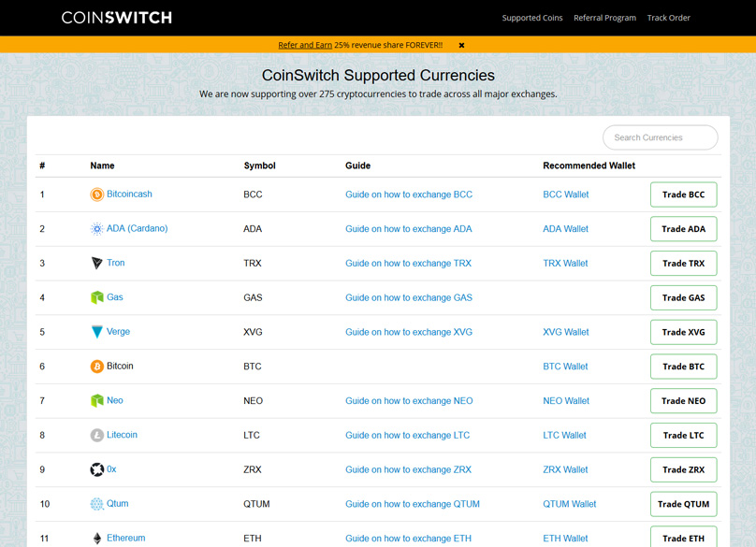Image resolution: width=756 pixels, height=547 pixels.
Task: Click the Symbol column header
Action: click(259, 166)
